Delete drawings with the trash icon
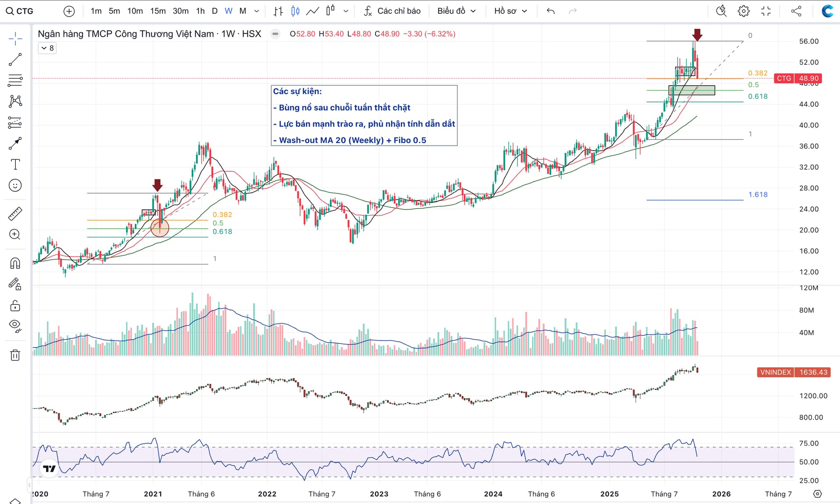 [15, 355]
